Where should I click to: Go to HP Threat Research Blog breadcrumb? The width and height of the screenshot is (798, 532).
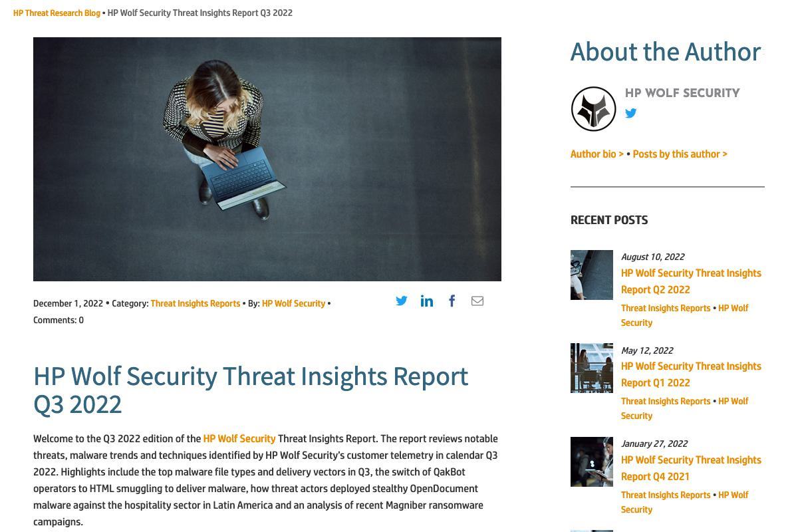point(57,13)
